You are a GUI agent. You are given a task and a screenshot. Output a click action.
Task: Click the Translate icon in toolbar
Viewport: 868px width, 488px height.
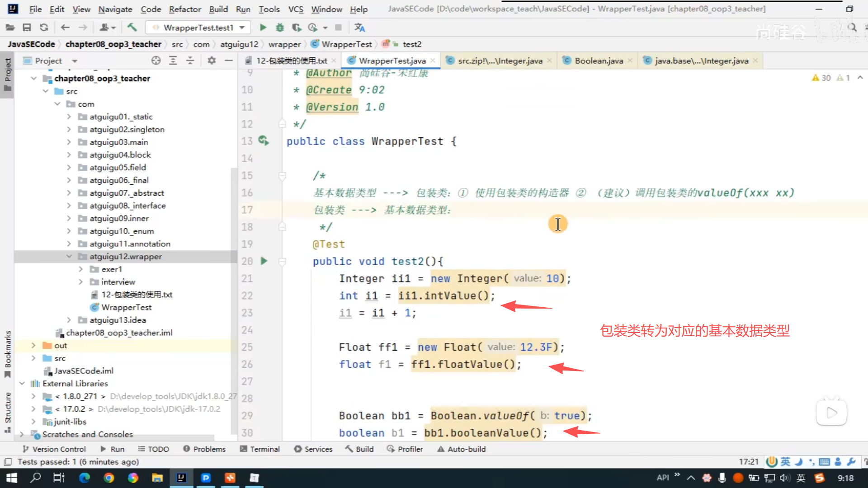coord(359,28)
